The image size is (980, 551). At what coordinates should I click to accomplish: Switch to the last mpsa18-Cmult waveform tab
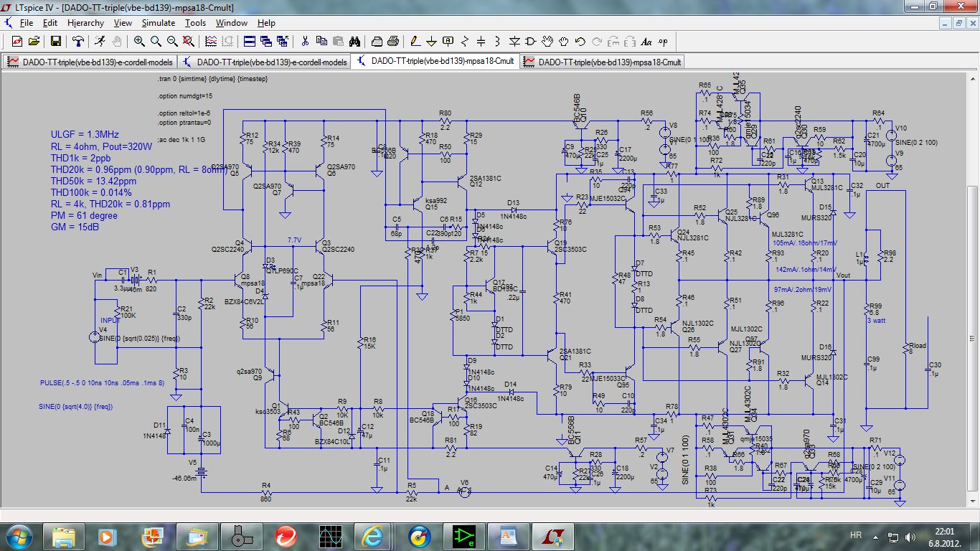(602, 62)
